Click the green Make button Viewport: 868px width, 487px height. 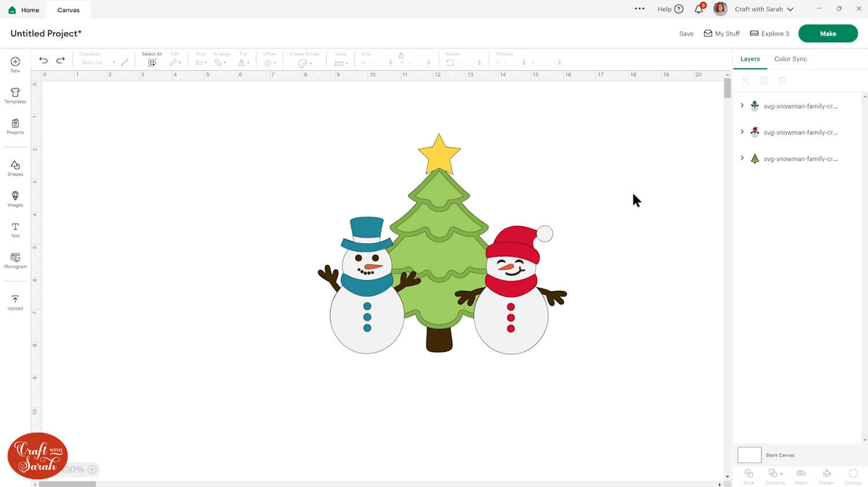click(827, 34)
